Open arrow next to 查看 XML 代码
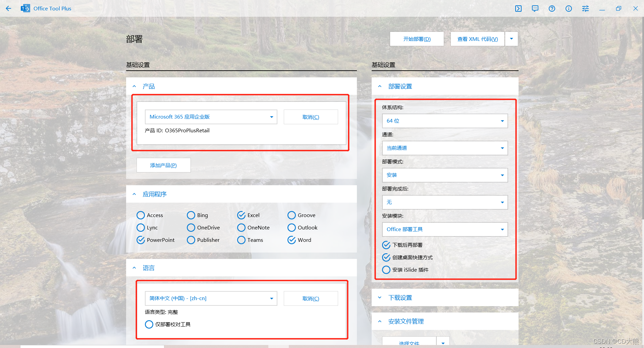Viewport: 644px width, 348px height. (x=512, y=39)
